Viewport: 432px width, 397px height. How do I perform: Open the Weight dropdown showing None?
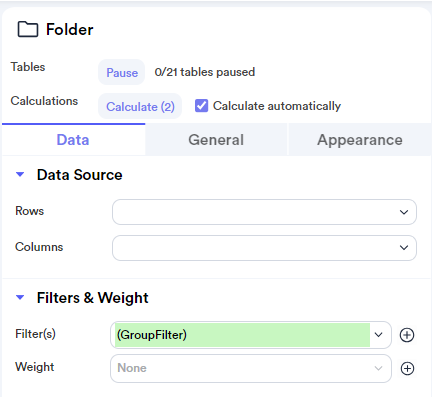pos(251,368)
